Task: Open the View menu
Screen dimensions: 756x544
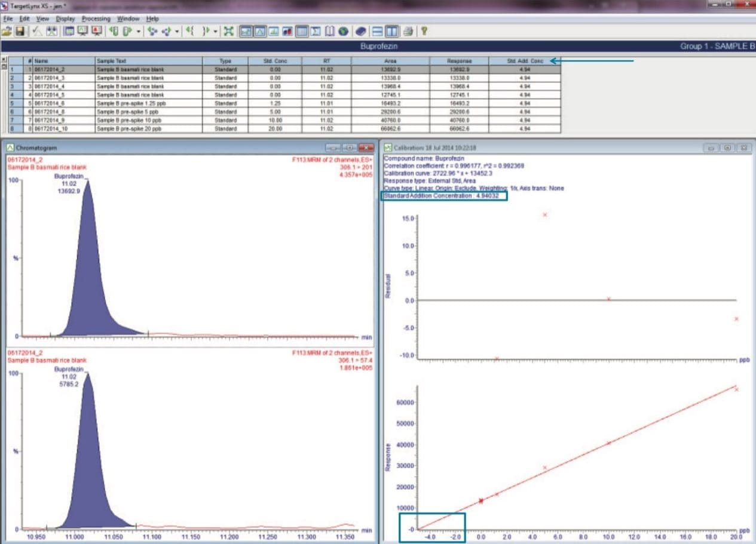Action: tap(42, 19)
